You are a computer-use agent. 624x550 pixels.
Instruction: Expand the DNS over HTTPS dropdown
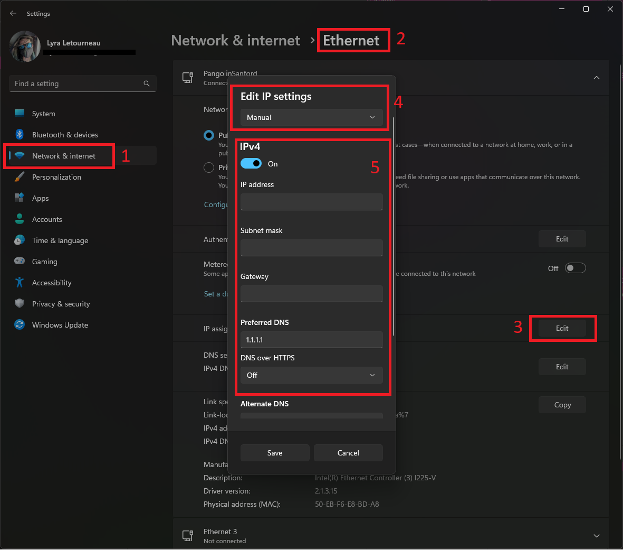click(x=312, y=375)
